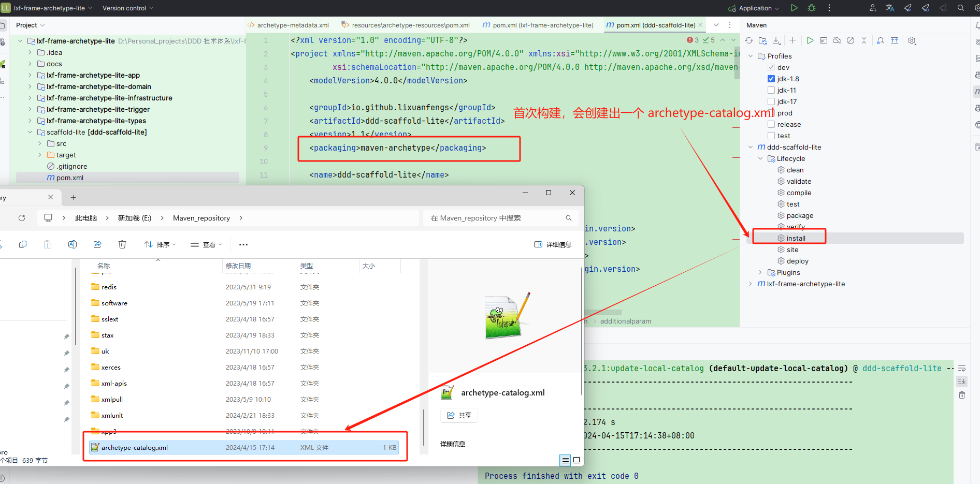Expand lxf-frame-archetype-lite Maven module
980x484 pixels.
coord(751,284)
